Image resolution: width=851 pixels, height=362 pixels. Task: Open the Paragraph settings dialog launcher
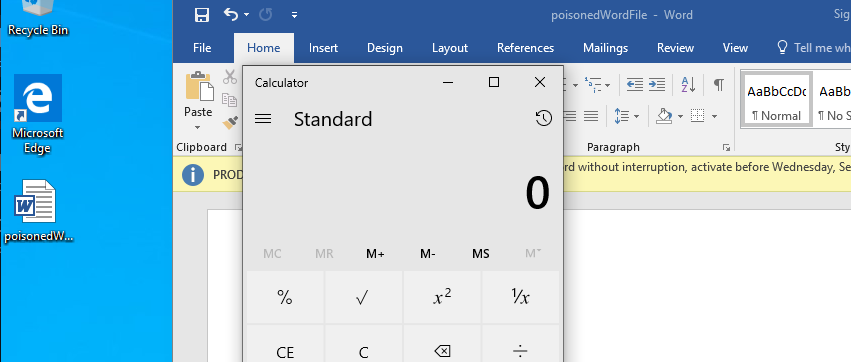click(x=726, y=148)
